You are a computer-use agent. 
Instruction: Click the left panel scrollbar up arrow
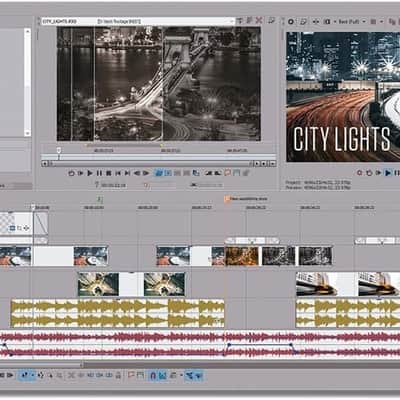point(28,31)
